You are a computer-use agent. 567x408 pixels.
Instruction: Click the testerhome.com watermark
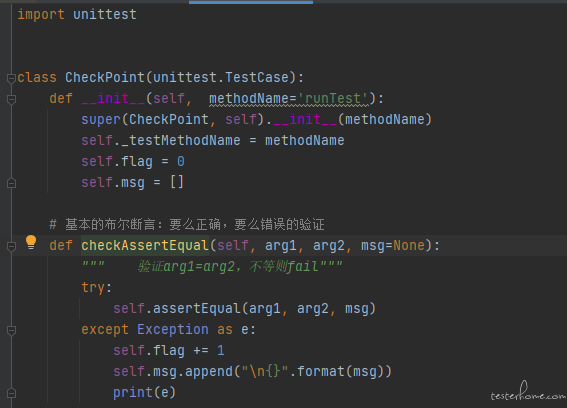[x=528, y=392]
